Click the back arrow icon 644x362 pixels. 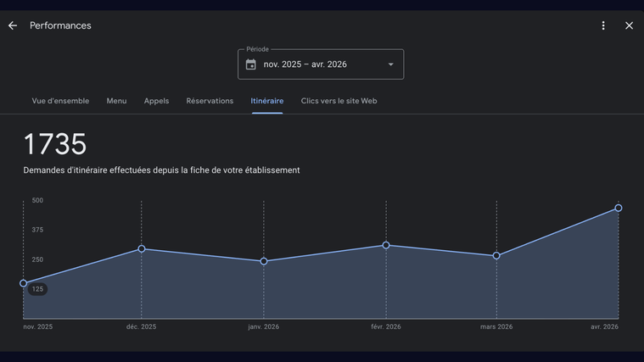pos(13,25)
